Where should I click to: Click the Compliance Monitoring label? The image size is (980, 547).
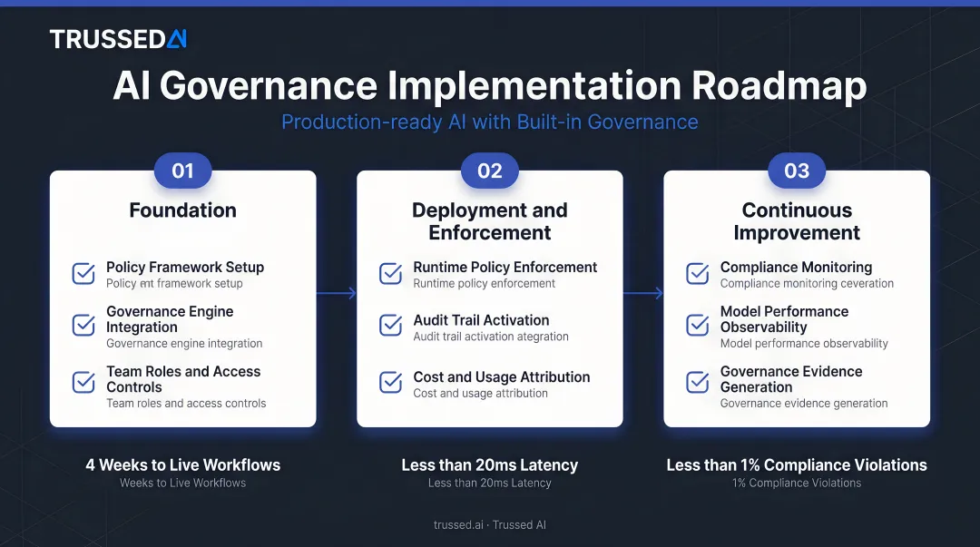click(797, 267)
